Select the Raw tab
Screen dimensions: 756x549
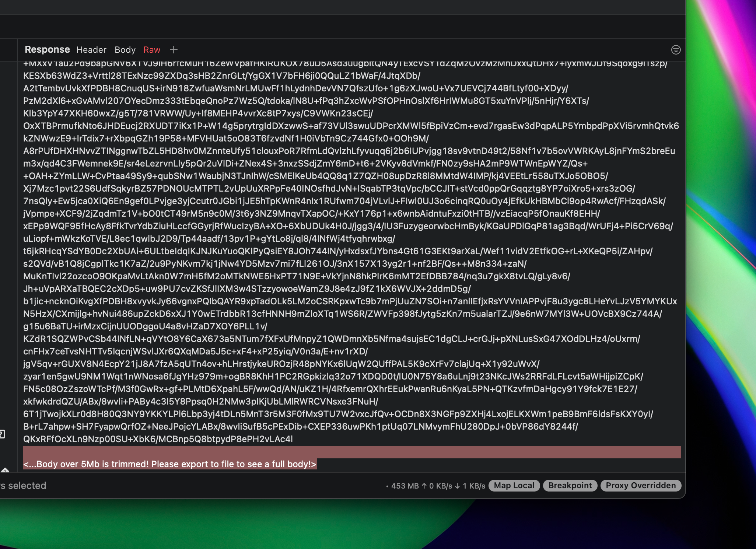[152, 50]
